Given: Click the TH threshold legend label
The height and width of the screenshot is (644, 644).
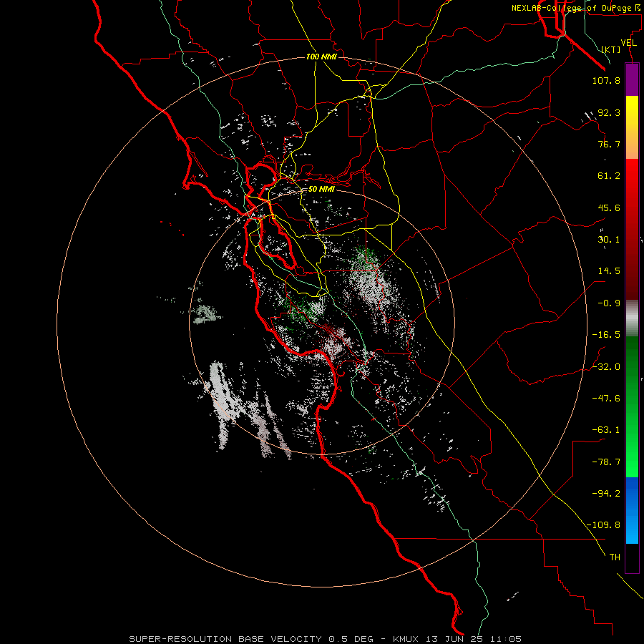Looking at the screenshot, I should [x=615, y=557].
